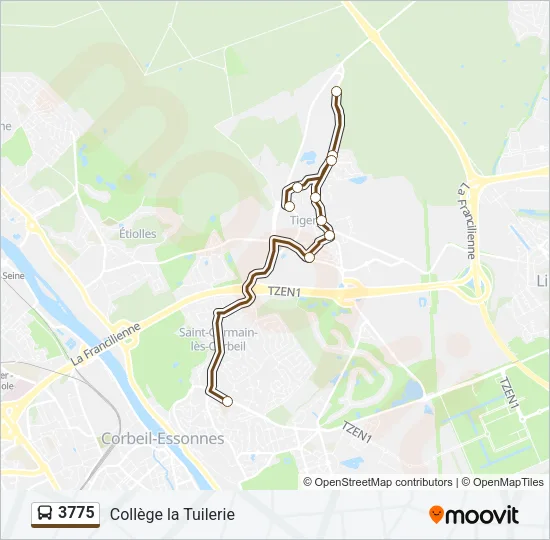550x540 pixels.
Task: Click the Moovit orange pin logo
Action: 436,515
